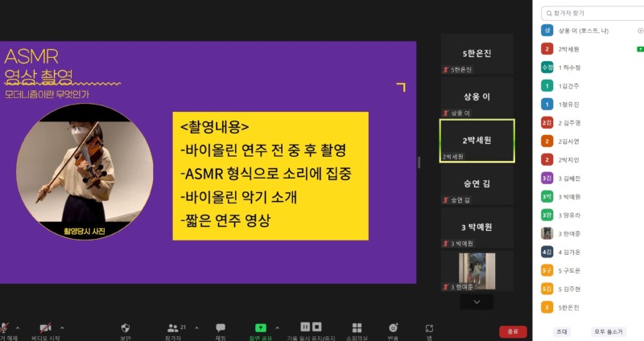Open audio options caret beside microphone
The height and width of the screenshot is (341, 644).
17,328
